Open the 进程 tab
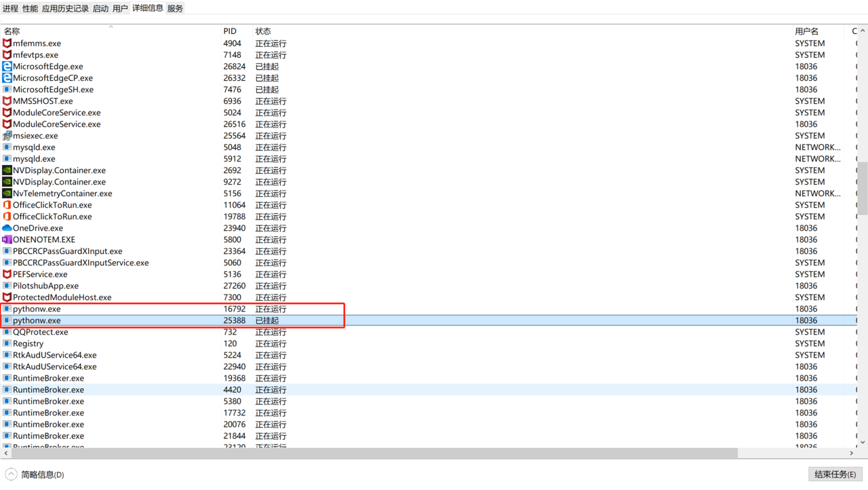This screenshot has height=490, width=868. [x=10, y=8]
